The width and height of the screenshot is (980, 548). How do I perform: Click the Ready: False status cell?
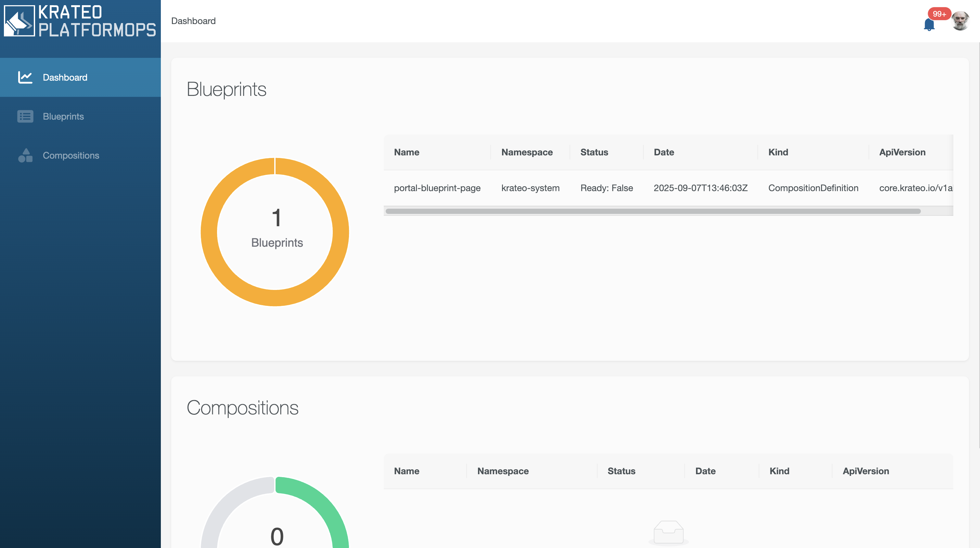606,188
